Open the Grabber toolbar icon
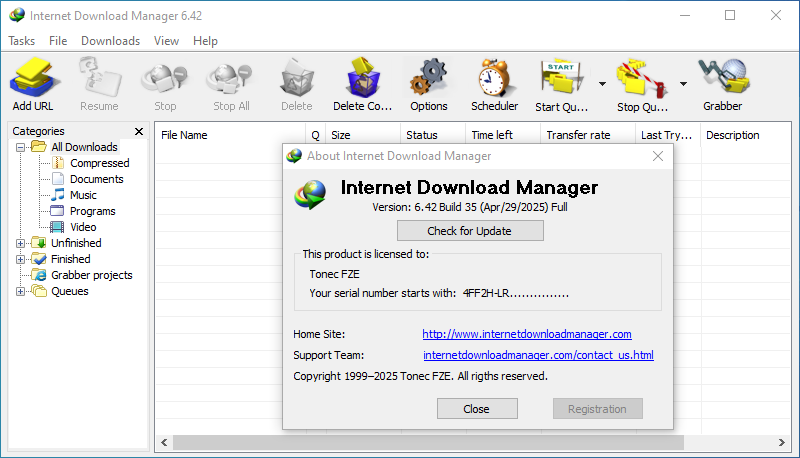This screenshot has height=458, width=800. tap(723, 77)
